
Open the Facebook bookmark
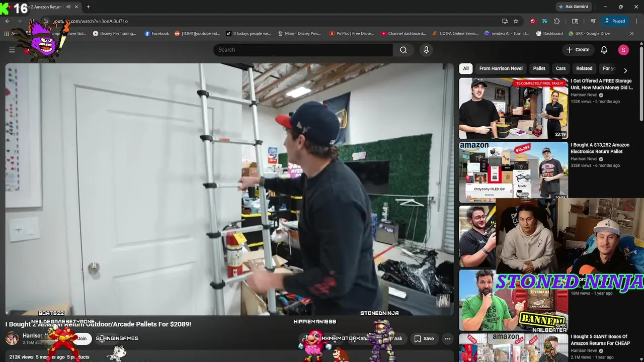click(157, 34)
